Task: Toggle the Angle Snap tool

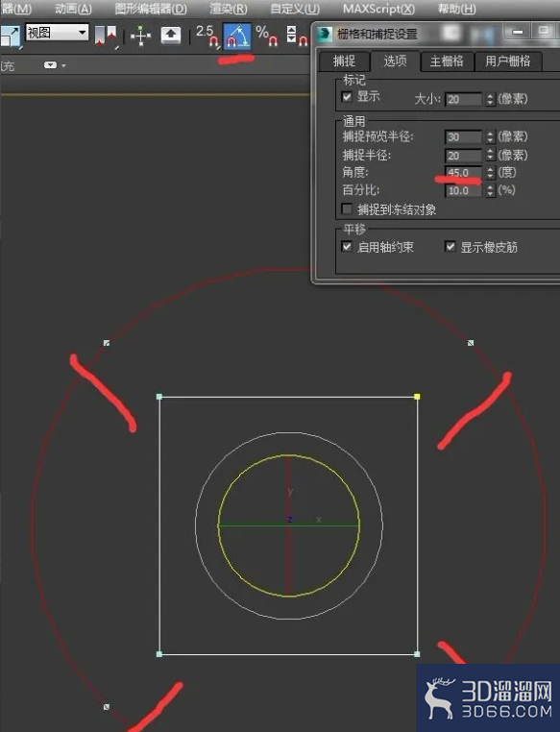Action: pyautogui.click(x=237, y=37)
